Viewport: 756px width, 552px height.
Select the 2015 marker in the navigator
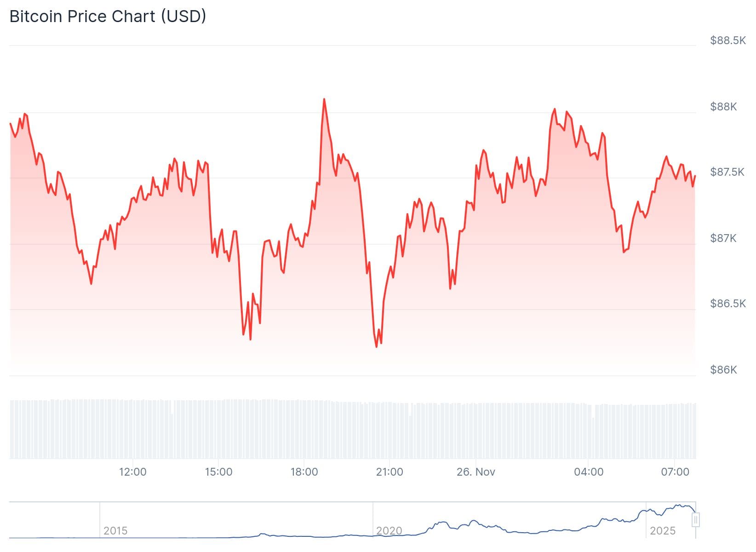coord(115,531)
